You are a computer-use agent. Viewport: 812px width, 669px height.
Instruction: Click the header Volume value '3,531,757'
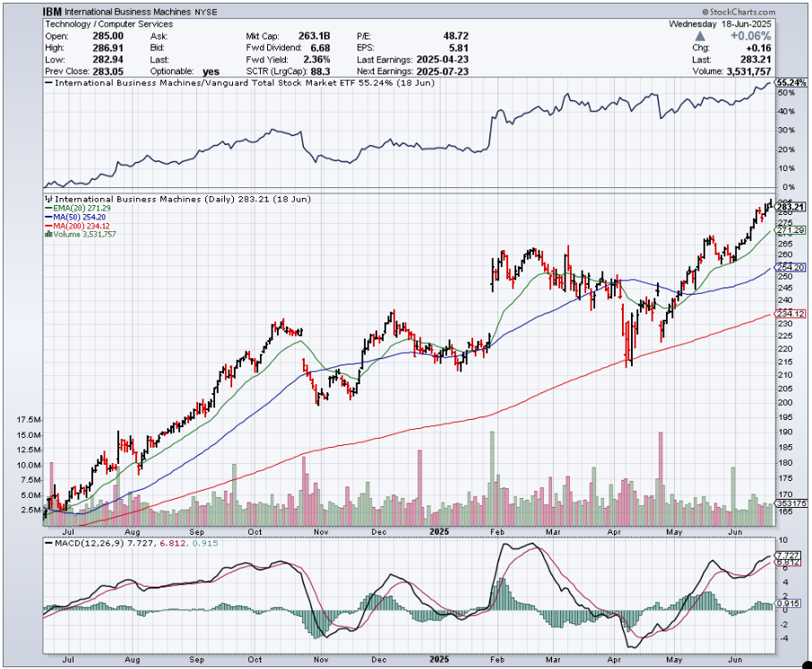point(749,72)
